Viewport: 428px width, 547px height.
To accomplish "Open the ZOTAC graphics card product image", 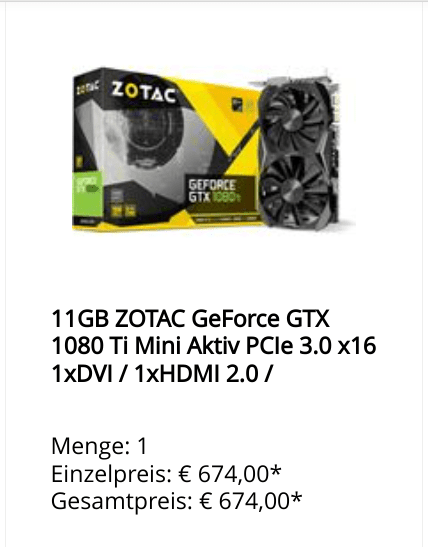I will pyautogui.click(x=214, y=149).
